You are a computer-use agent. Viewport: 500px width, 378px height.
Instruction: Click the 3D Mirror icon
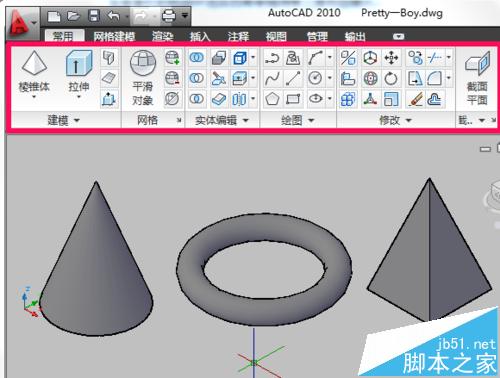point(348,58)
